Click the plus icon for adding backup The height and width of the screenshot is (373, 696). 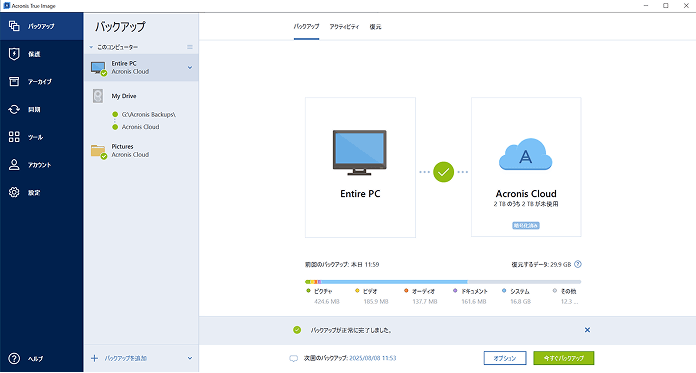pos(94,358)
